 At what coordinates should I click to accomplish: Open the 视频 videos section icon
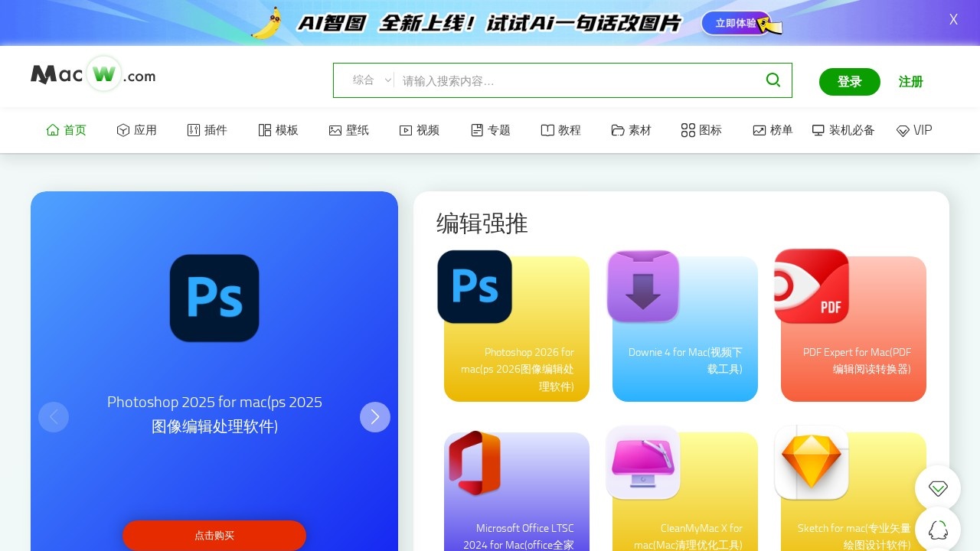point(405,130)
